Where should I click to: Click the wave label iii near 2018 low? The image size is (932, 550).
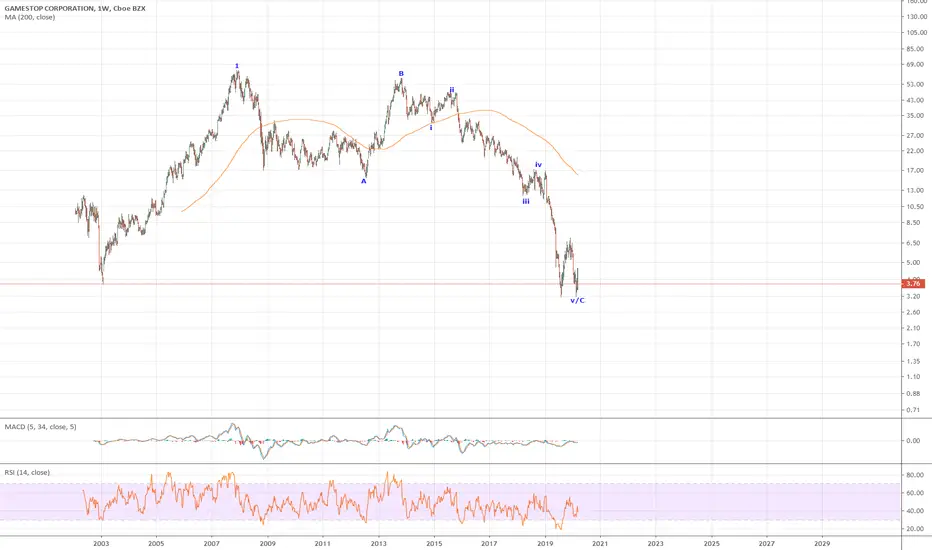pos(526,202)
